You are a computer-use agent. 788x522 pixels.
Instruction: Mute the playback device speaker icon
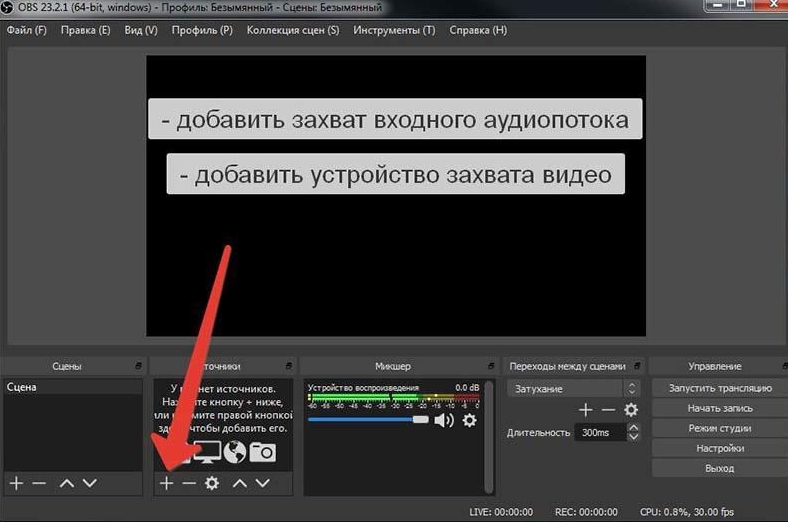(x=444, y=421)
